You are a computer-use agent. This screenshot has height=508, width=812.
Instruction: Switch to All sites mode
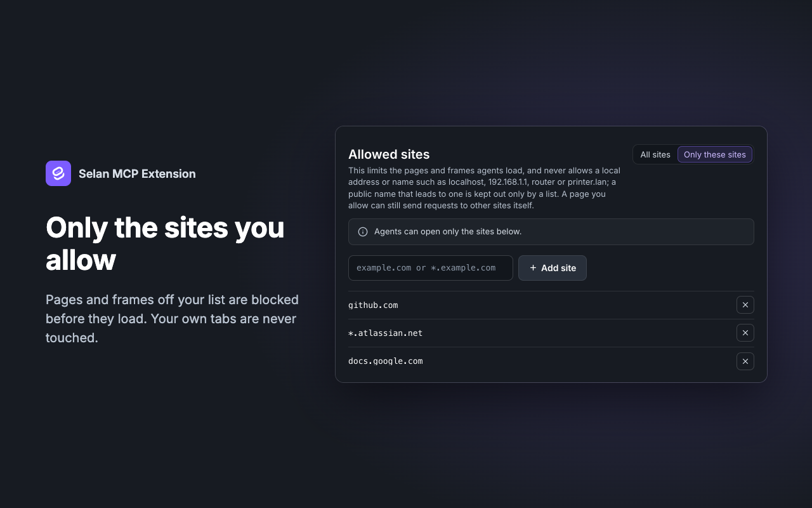pyautogui.click(x=655, y=155)
